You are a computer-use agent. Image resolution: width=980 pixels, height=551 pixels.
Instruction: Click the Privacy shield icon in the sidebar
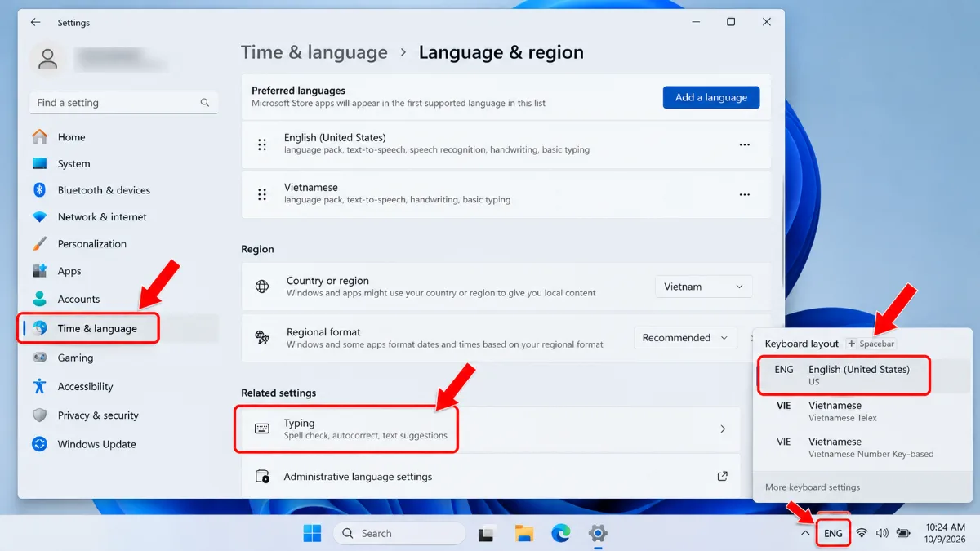(39, 415)
